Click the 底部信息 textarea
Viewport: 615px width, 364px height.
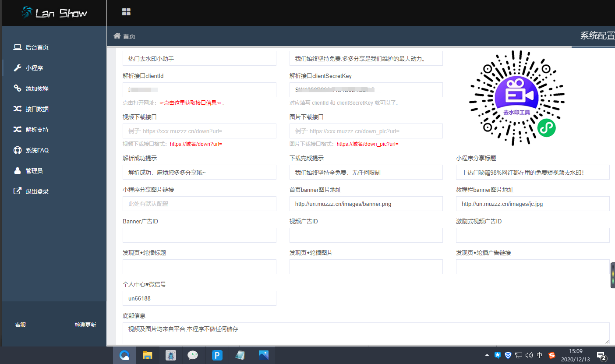366,333
